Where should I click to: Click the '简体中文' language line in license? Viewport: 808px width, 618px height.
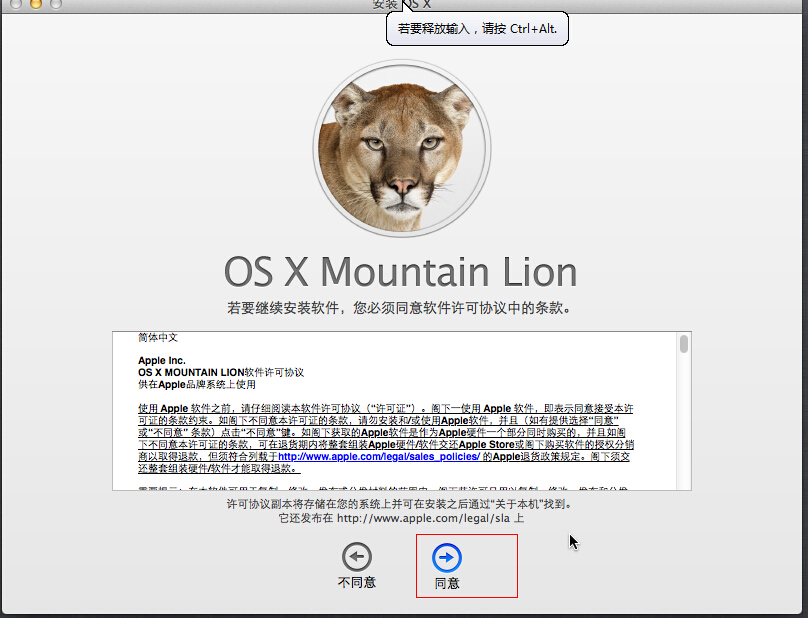click(158, 338)
